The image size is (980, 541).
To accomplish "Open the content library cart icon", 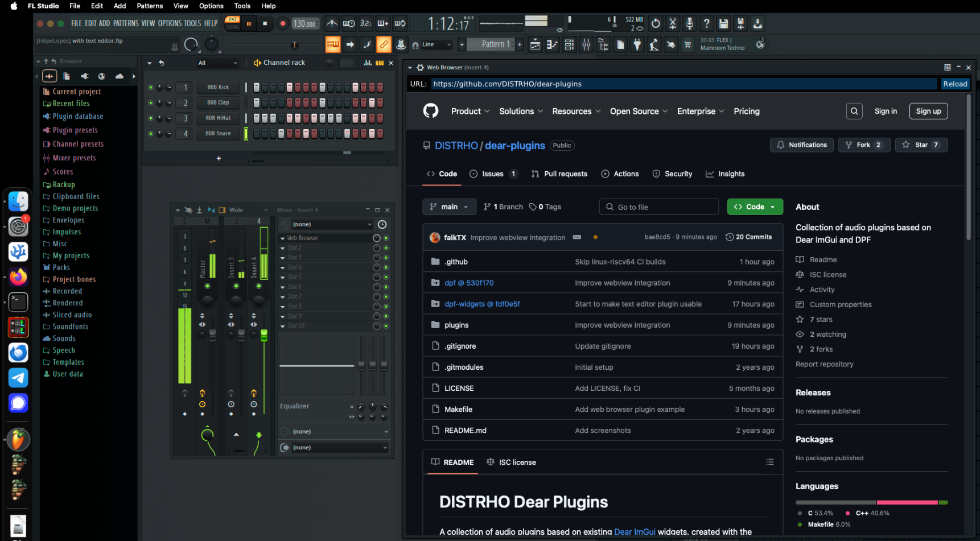I will tap(688, 44).
